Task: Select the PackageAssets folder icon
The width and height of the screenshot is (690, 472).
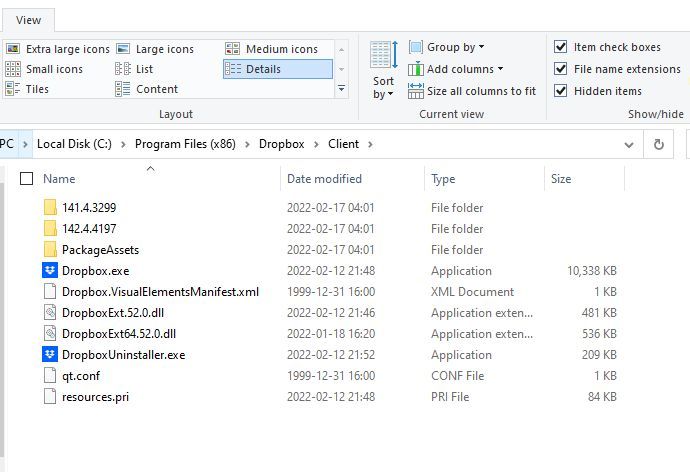Action: point(50,249)
